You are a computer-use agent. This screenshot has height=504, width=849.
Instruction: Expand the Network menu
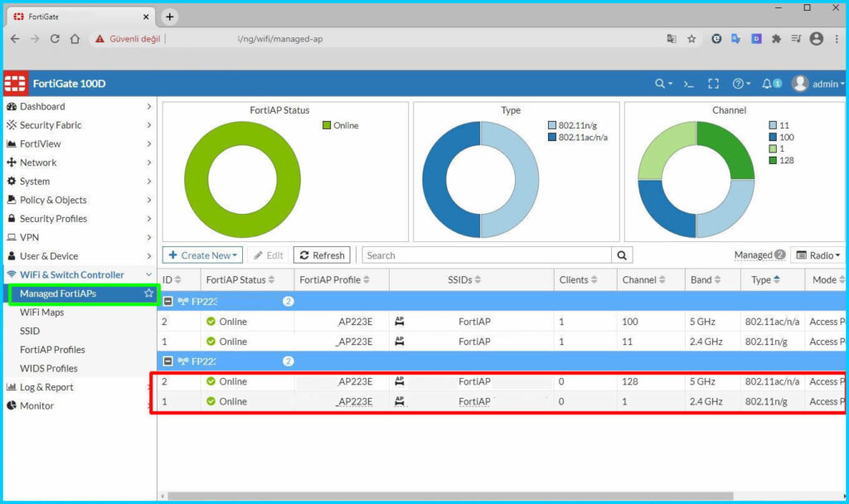(79, 162)
